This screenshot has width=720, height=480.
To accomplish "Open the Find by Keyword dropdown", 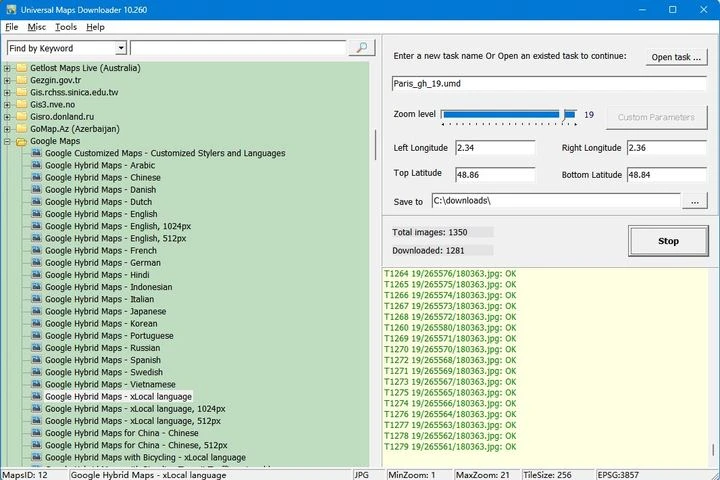I will click(121, 48).
